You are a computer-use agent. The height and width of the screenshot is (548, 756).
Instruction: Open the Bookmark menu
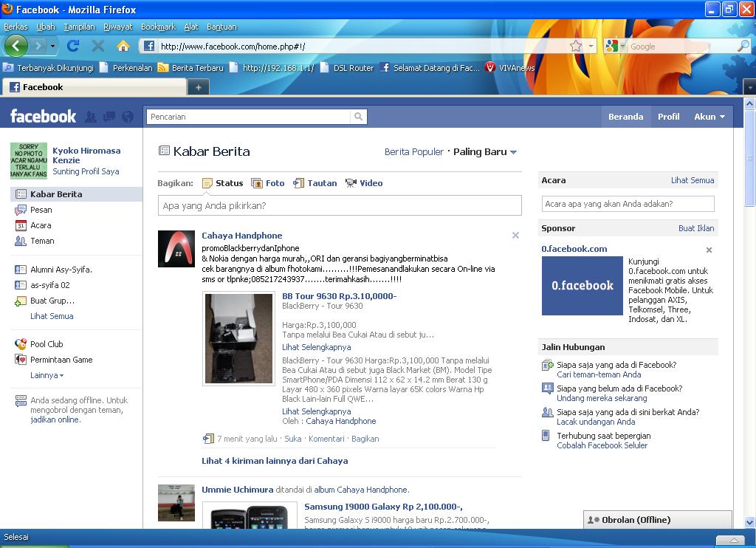[x=158, y=27]
